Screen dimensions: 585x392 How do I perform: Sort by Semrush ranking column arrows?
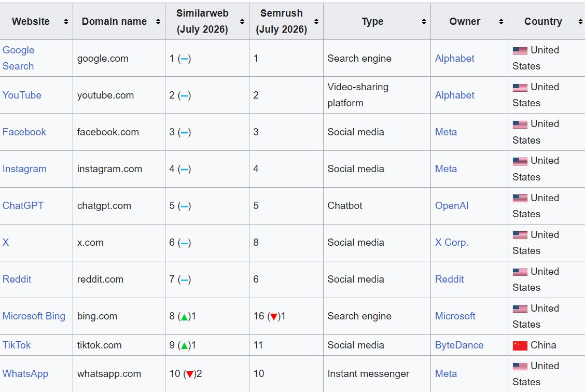[x=316, y=22]
